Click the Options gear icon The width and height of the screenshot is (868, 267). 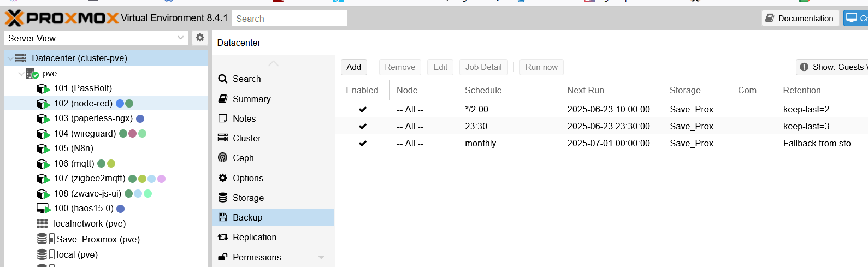223,178
